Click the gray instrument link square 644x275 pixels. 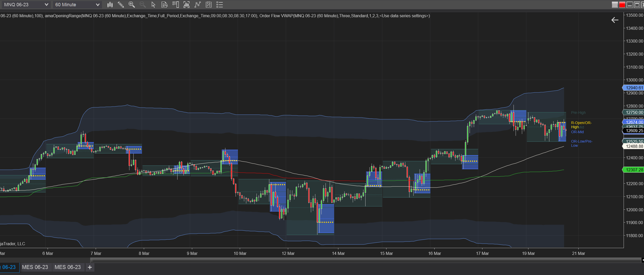615,5
